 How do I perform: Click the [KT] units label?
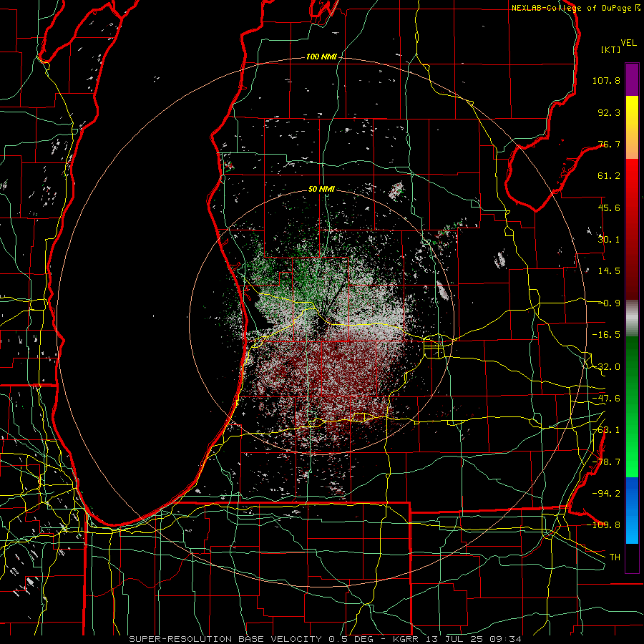coord(611,49)
